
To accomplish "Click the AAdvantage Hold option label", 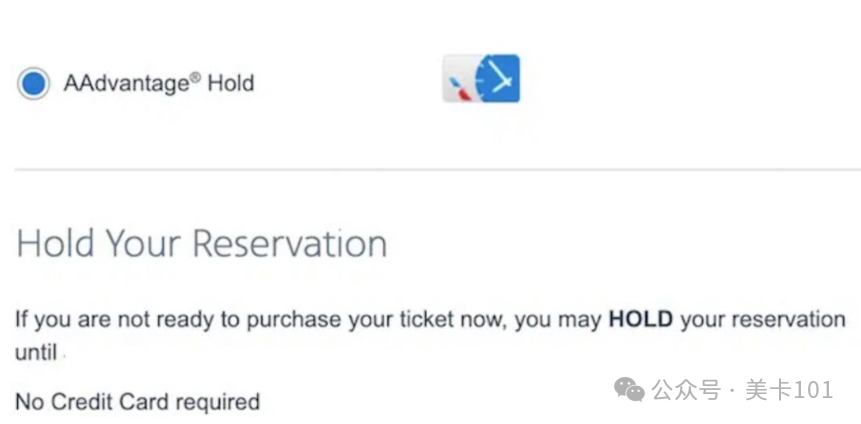I will [x=159, y=83].
